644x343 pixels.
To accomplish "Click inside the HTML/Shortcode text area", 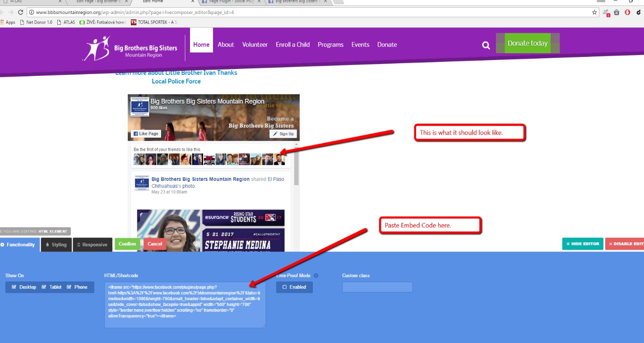I will [x=185, y=305].
